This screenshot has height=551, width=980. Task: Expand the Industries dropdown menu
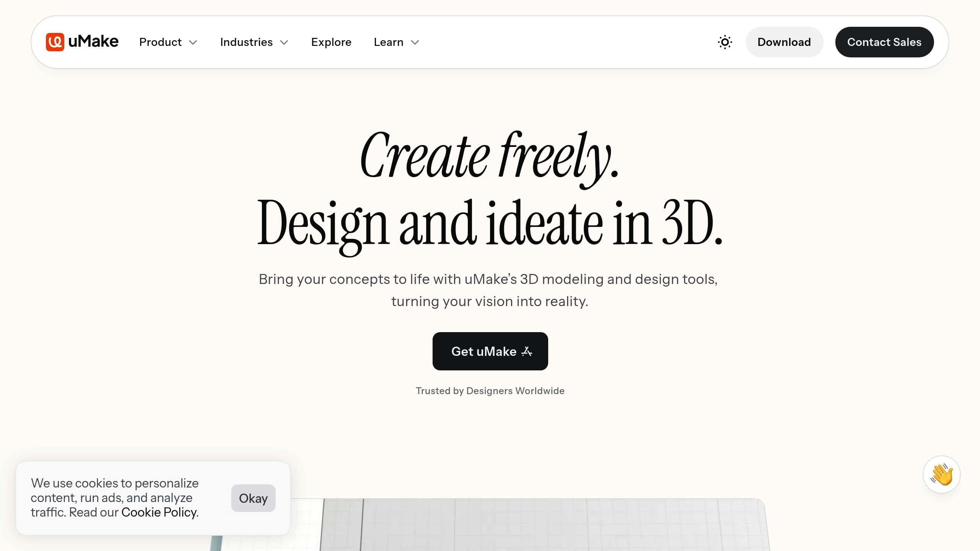pos(255,42)
